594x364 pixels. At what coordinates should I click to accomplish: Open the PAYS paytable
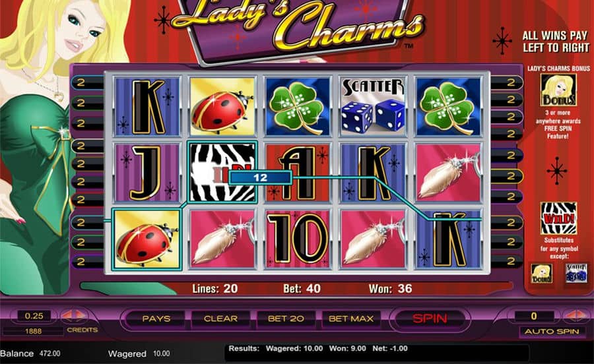click(x=156, y=318)
